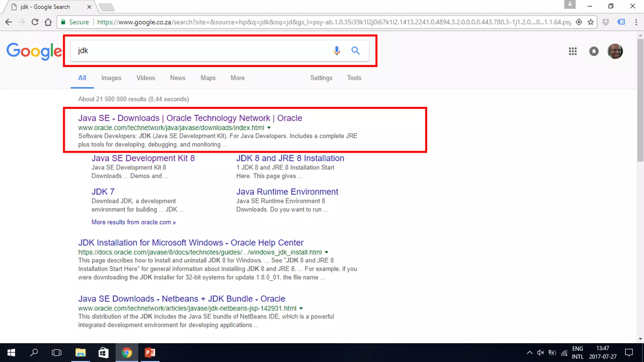Image resolution: width=644 pixels, height=362 pixels.
Task: Expand the dropdown arrow beside jdk-netbeans-jsp-142931.html URL
Action: coord(301,308)
